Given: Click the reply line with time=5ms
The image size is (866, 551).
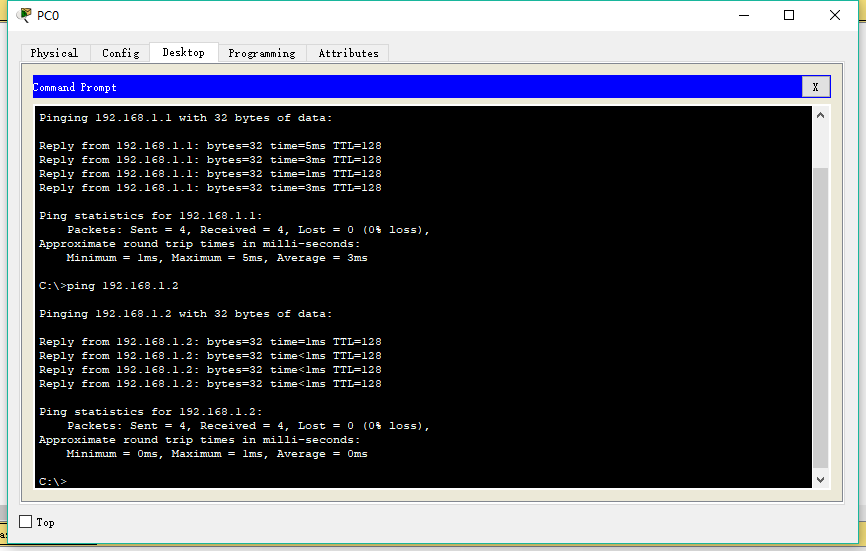Looking at the screenshot, I should [210, 145].
